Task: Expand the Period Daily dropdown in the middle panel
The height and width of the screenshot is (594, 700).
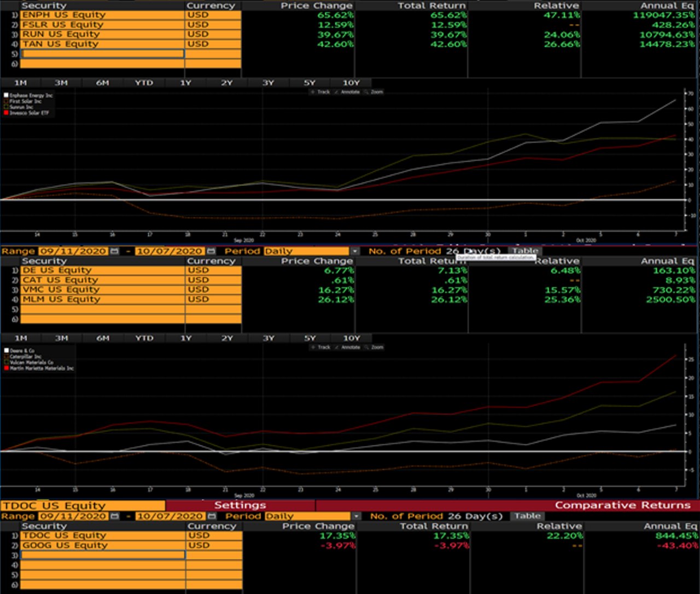Action: [355, 251]
